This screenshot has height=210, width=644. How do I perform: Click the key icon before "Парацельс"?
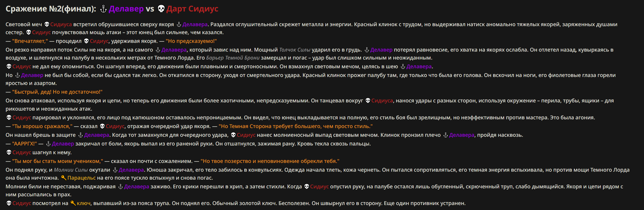64,178
